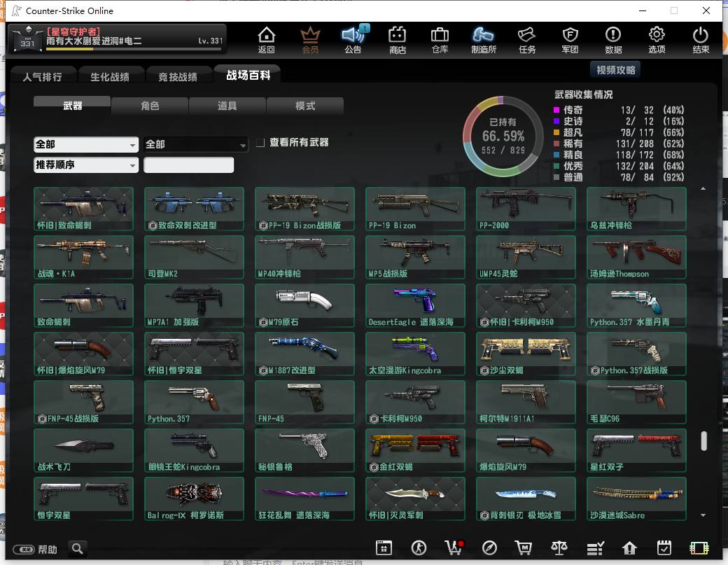
Task: Click the magnifier search icon beside 帮助
Action: [x=78, y=549]
